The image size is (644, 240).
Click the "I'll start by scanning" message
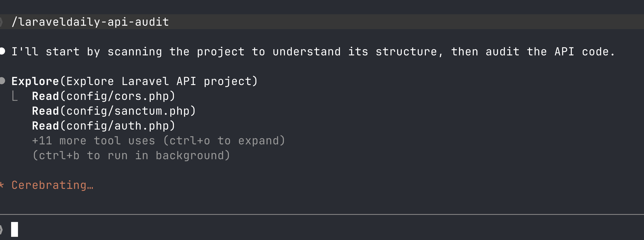point(313,51)
